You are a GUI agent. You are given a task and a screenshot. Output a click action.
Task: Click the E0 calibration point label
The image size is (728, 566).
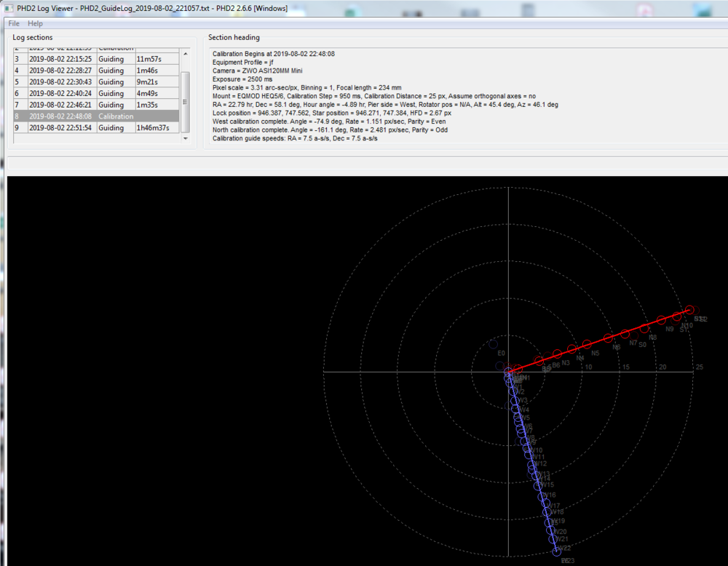pyautogui.click(x=501, y=353)
